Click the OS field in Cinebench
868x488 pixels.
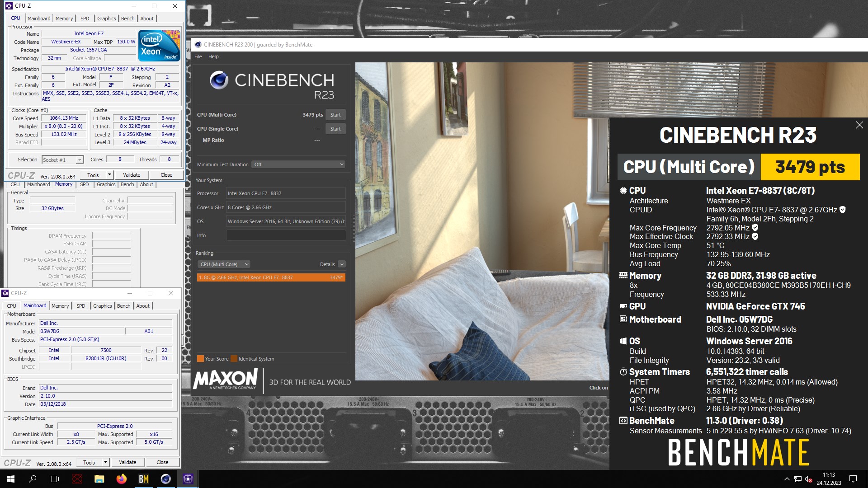pos(286,221)
